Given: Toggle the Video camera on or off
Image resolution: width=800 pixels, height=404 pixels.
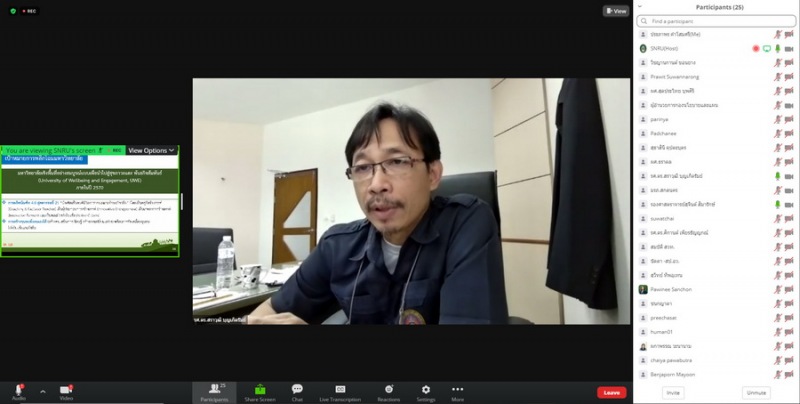Looking at the screenshot, I should 66,390.
